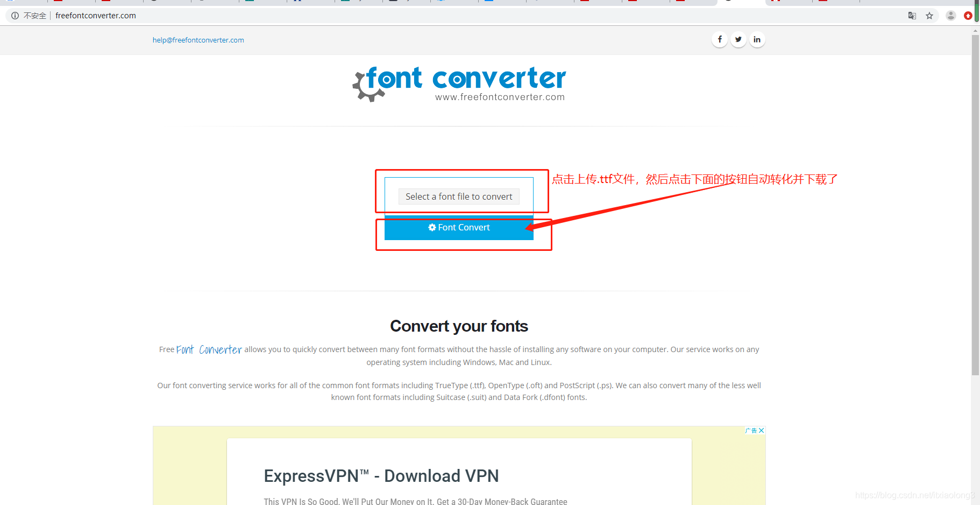Follow the stylized Font Converter link
Image resolution: width=980 pixels, height=505 pixels.
209,349
